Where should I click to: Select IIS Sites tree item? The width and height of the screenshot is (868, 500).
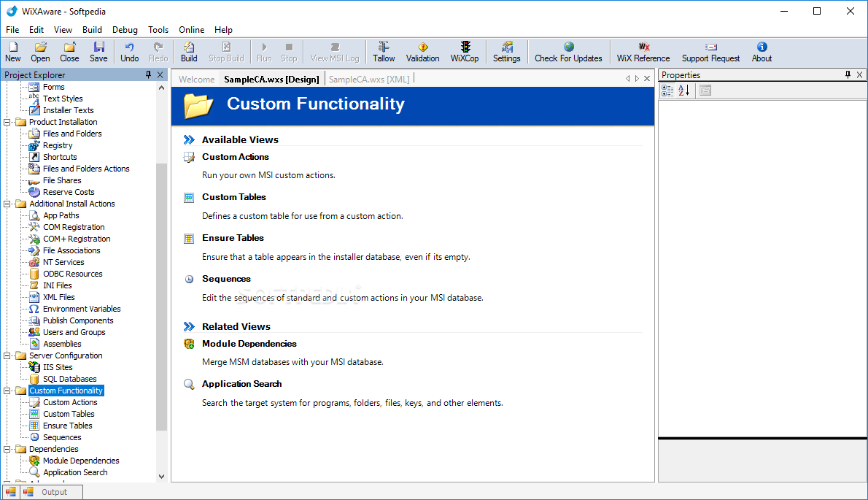[58, 367]
